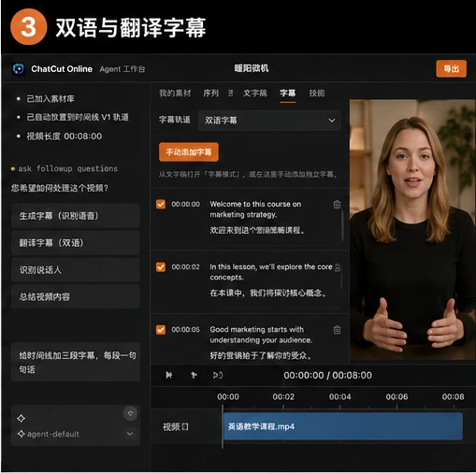Click the timeline ruler at 00:04
Screen dimensions: 476x473
click(x=339, y=397)
